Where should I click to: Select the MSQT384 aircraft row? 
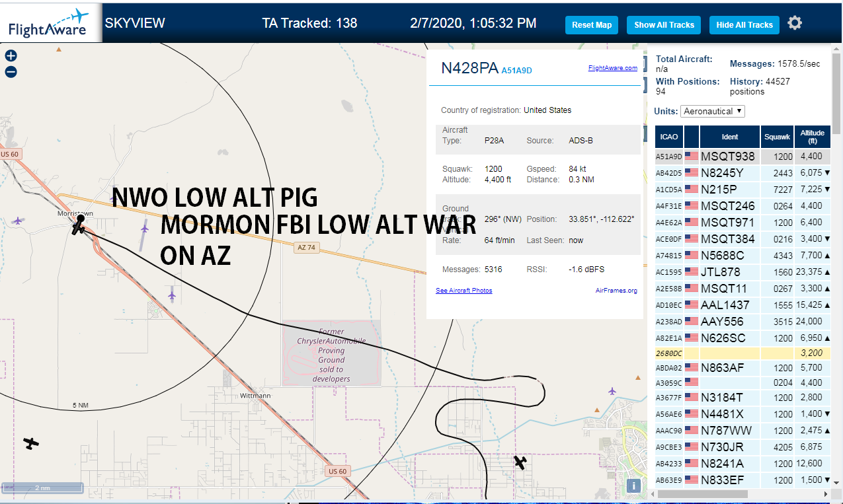click(743, 239)
